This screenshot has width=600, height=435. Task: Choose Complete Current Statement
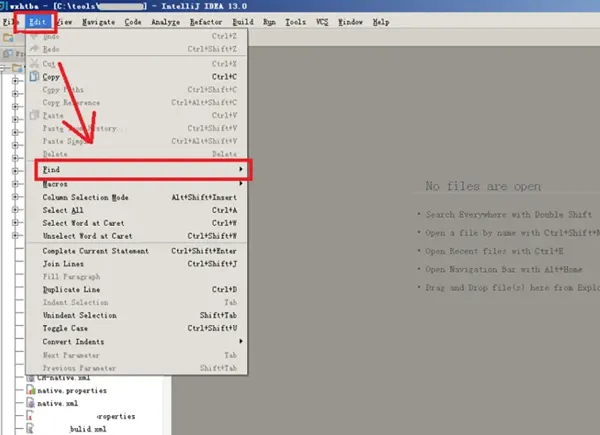click(x=137, y=251)
